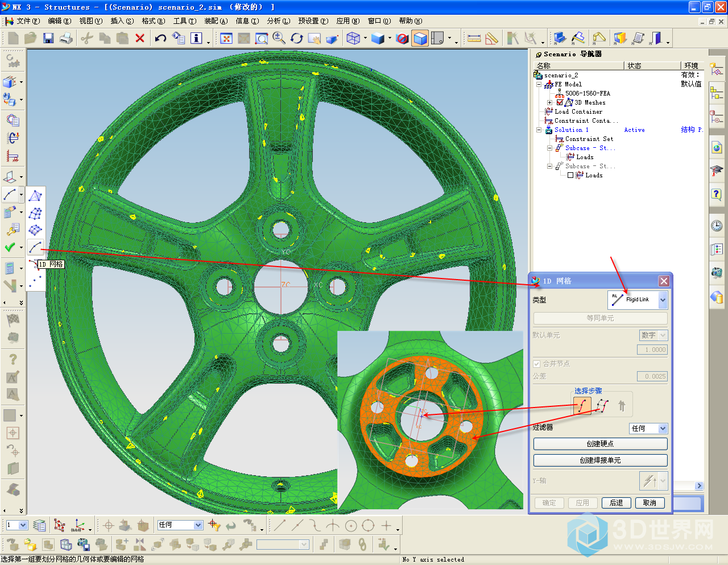The image size is (728, 565).
Task: Toggle the 合并节点 checkbox
Action: tap(536, 364)
